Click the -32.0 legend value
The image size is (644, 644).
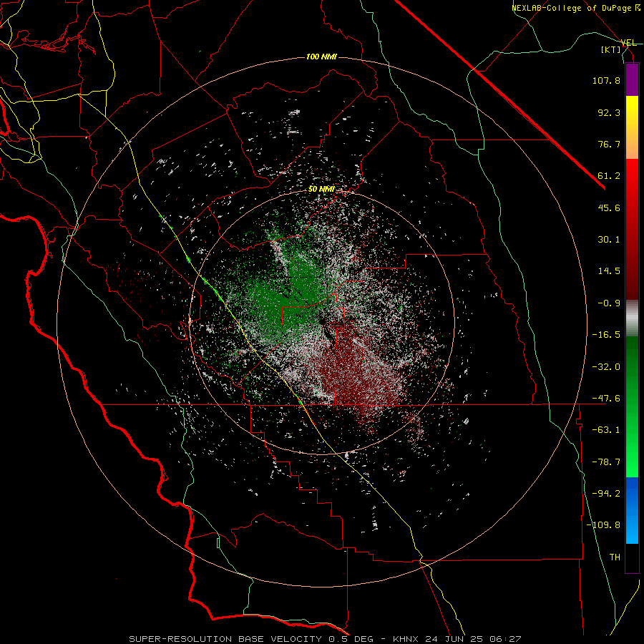tap(606, 367)
